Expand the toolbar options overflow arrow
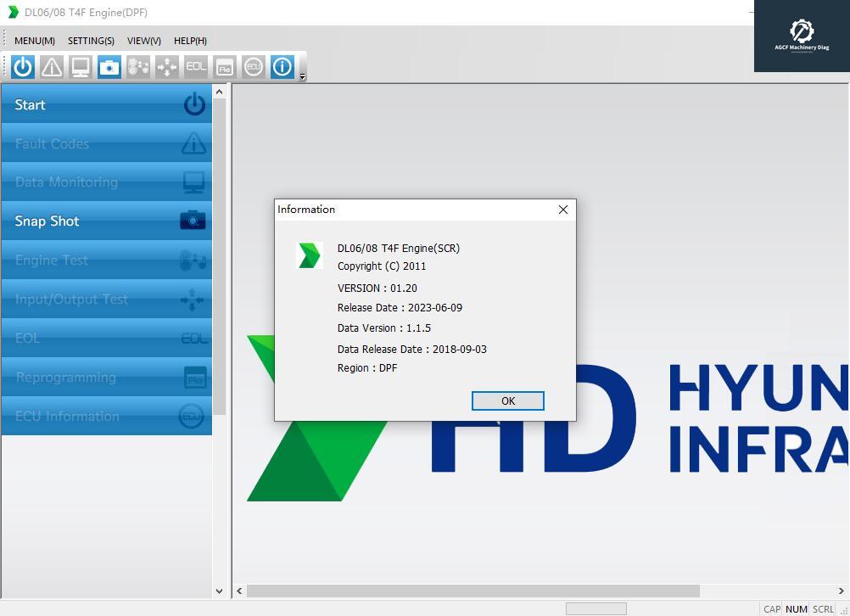The height and width of the screenshot is (616, 850). 303,77
